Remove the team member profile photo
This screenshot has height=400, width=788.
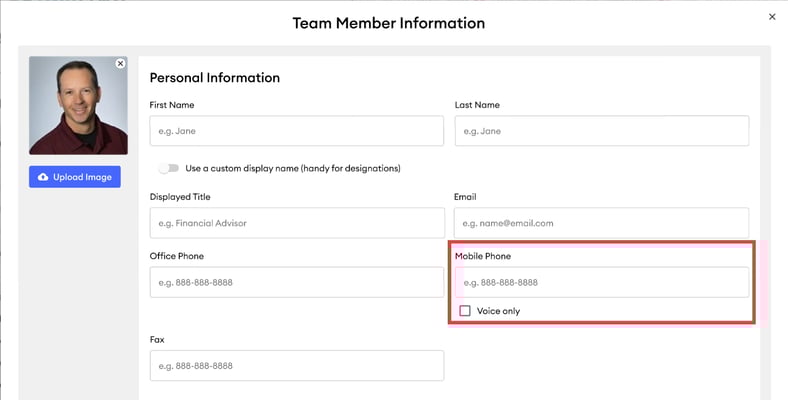click(x=120, y=64)
